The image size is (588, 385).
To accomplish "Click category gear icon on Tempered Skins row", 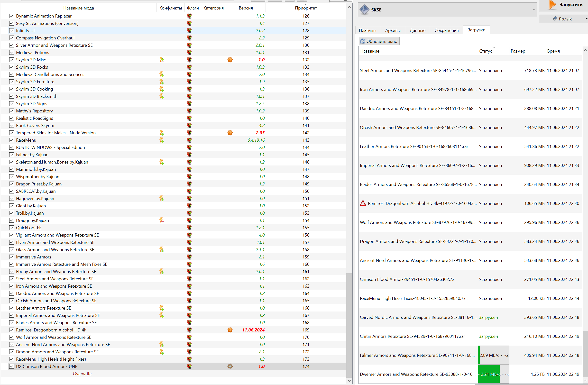I will 230,133.
